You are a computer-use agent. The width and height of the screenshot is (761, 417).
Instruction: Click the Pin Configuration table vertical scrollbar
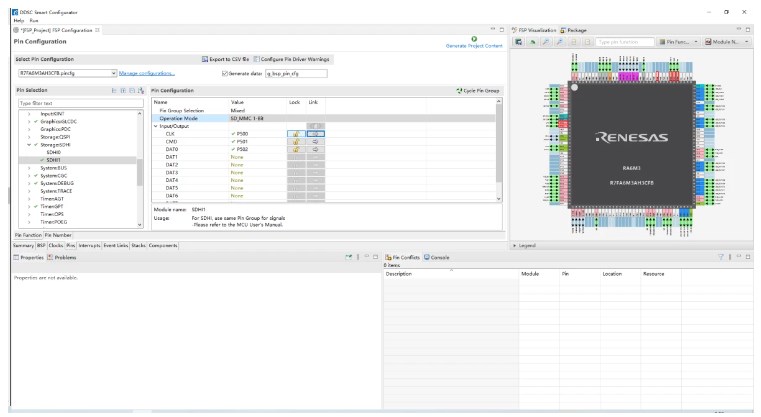tap(498, 149)
